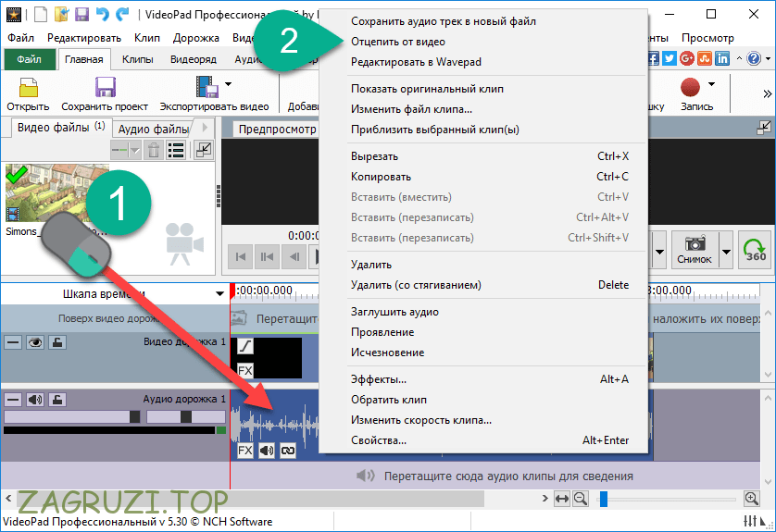Toggle visibility eye of Видео дорожка 1
Viewport: 776px width, 532px height.
click(x=34, y=342)
